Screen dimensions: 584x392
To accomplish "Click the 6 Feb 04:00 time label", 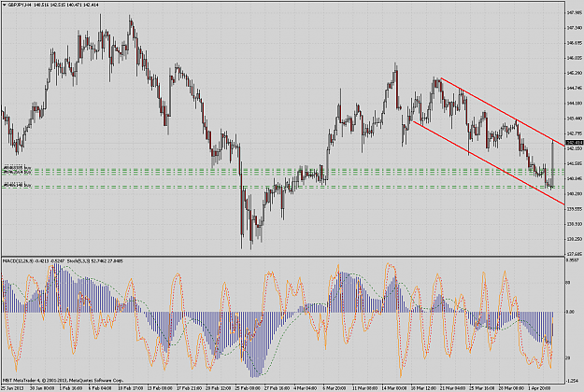I will pyautogui.click(x=100, y=388).
